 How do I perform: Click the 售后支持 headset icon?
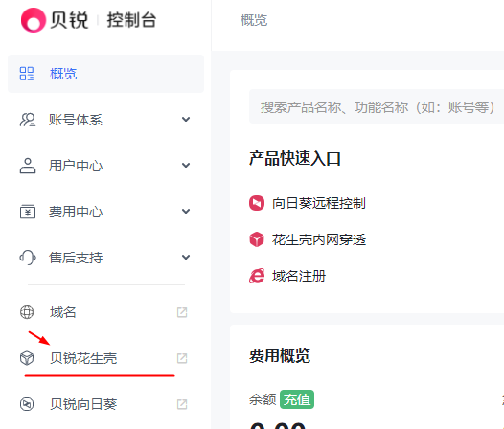tap(28, 258)
